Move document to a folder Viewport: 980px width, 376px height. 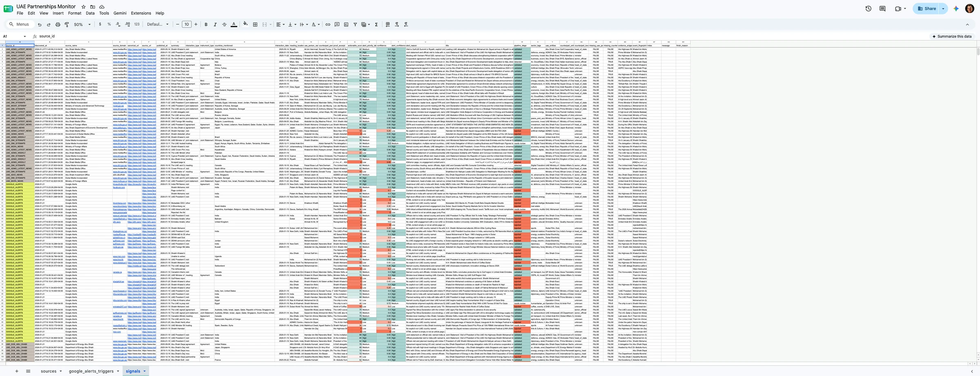coord(93,7)
